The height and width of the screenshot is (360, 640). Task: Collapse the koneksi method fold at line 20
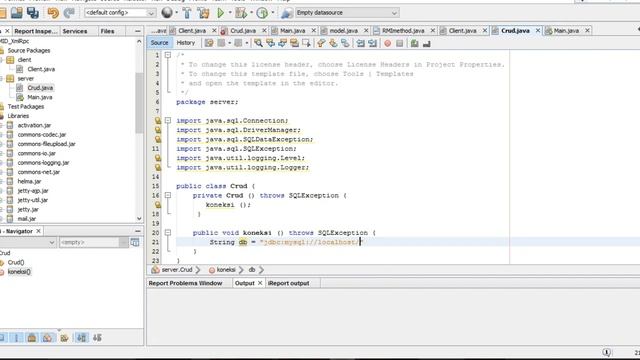(x=168, y=233)
